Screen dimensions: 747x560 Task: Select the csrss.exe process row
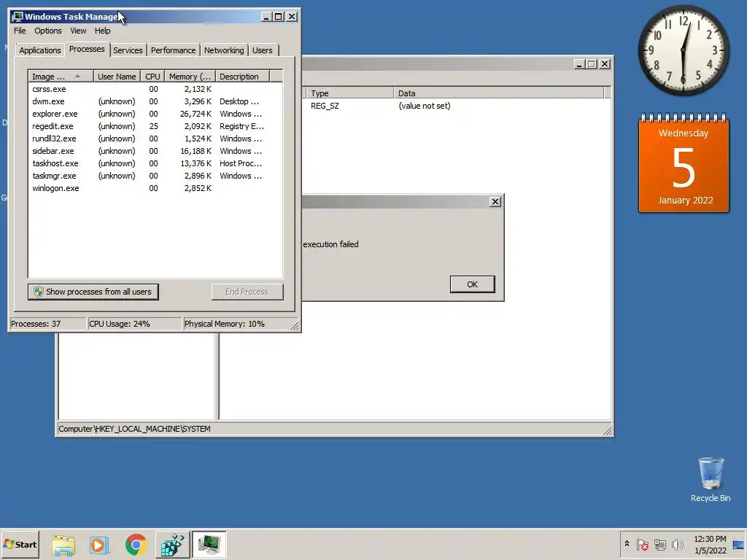point(155,89)
